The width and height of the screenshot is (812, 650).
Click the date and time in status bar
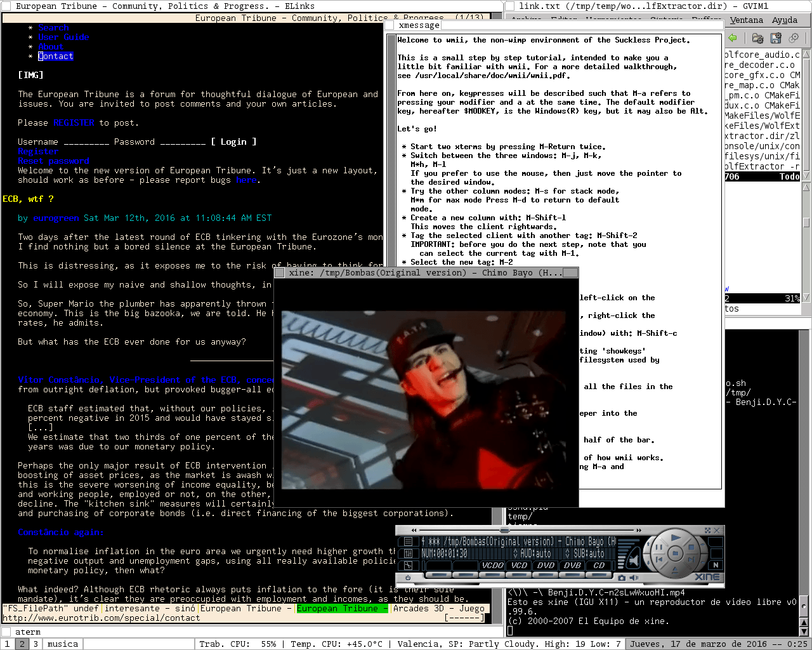tap(719, 644)
